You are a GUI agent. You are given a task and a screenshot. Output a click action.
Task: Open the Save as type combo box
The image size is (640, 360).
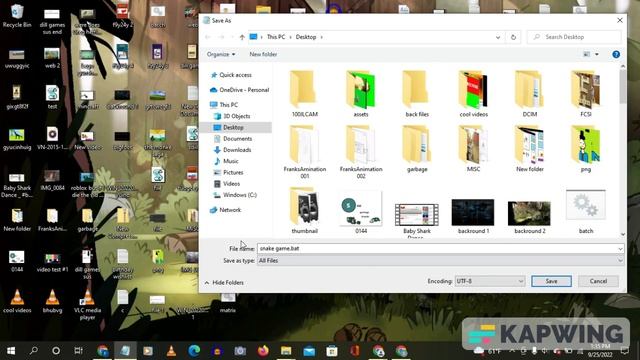tap(440, 261)
